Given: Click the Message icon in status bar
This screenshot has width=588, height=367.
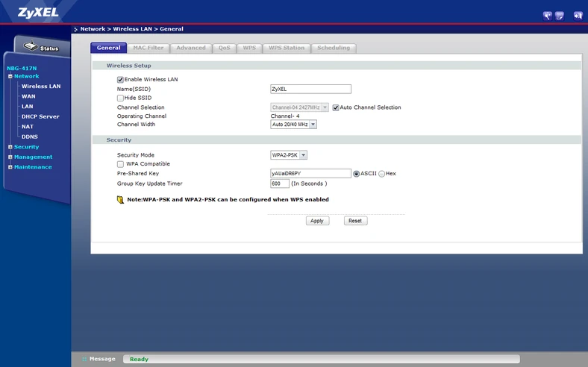Looking at the screenshot, I should coord(84,359).
